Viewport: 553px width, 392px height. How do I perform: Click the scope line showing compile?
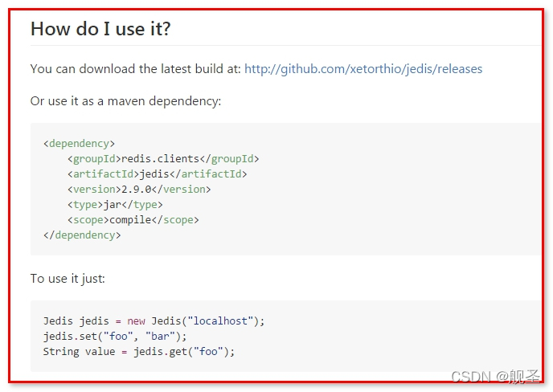tap(133, 220)
